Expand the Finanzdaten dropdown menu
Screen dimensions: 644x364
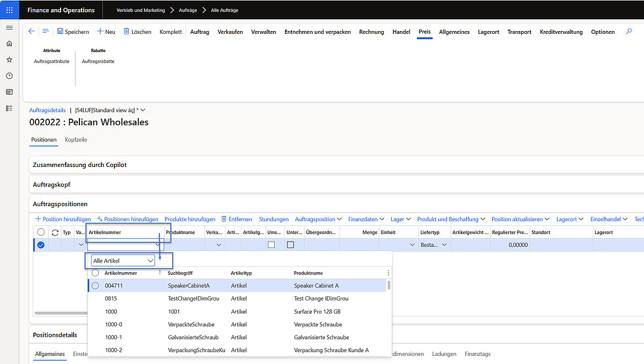point(366,219)
